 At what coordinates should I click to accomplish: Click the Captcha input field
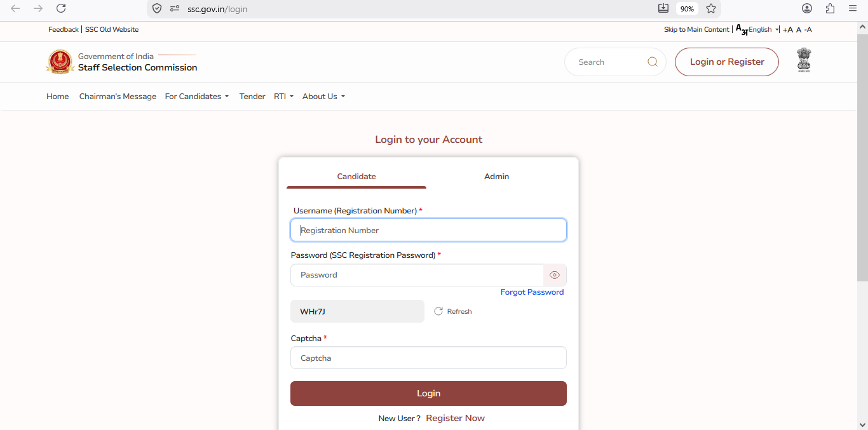tap(428, 358)
